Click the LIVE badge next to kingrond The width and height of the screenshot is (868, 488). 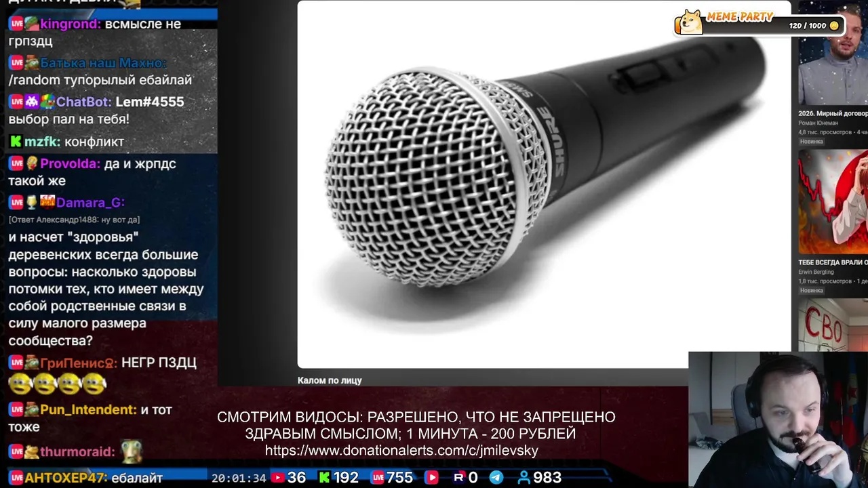click(16, 24)
